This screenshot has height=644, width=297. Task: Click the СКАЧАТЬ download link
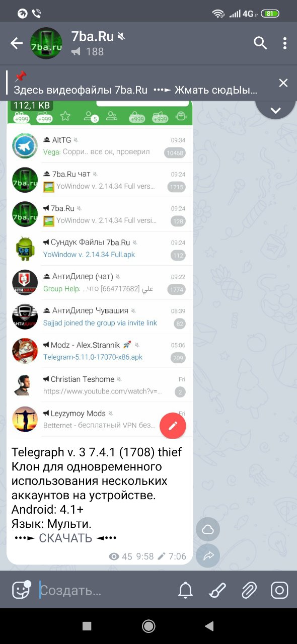pos(65,538)
